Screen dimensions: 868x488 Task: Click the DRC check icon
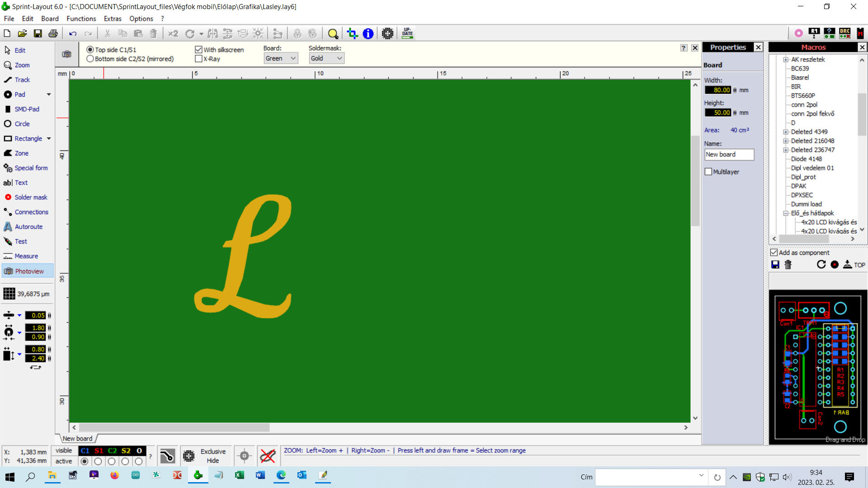pyautogui.click(x=844, y=33)
